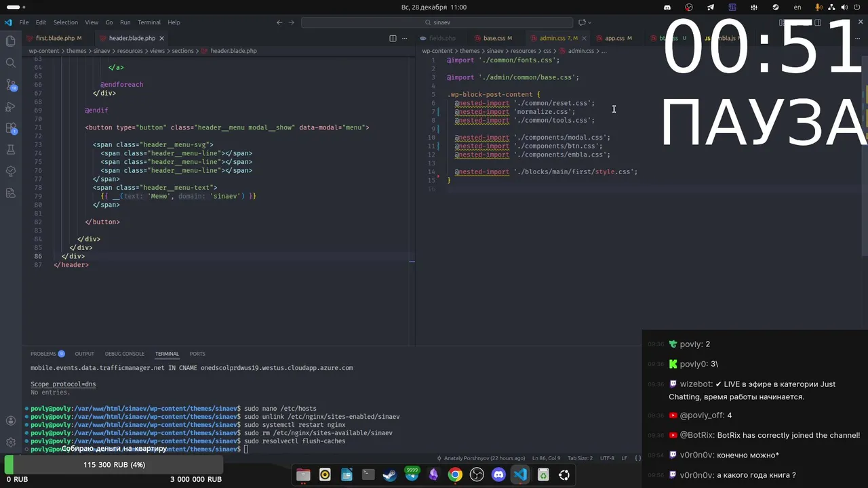Open the Explorer view in activity bar
This screenshot has width=868, height=488.
(10, 41)
